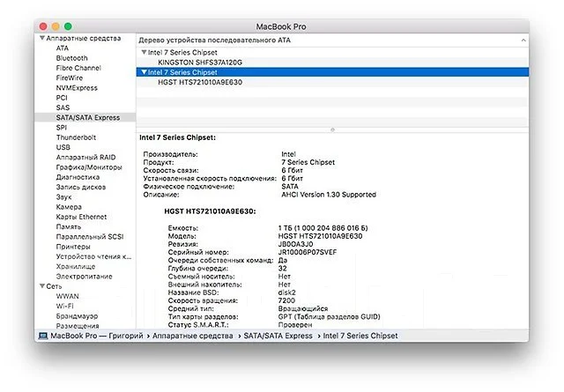Click the Intel 7 Series Chipset: heading
Viewport: 564px width, 392px height.
point(178,137)
